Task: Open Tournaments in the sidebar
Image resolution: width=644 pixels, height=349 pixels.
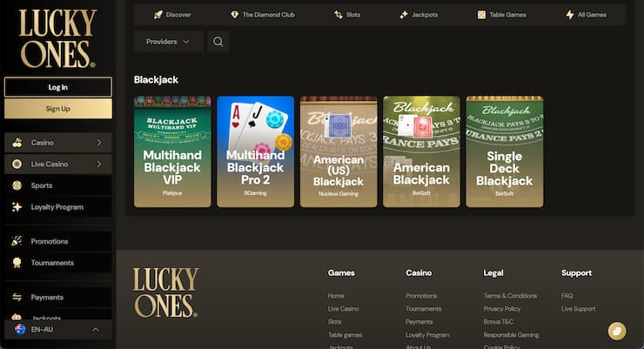Action: coord(58,263)
